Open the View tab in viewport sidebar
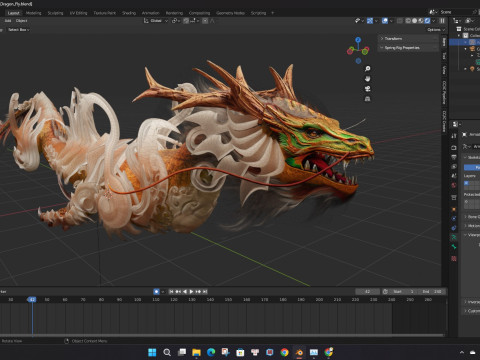Viewport: 480px width, 360px height. (x=444, y=70)
